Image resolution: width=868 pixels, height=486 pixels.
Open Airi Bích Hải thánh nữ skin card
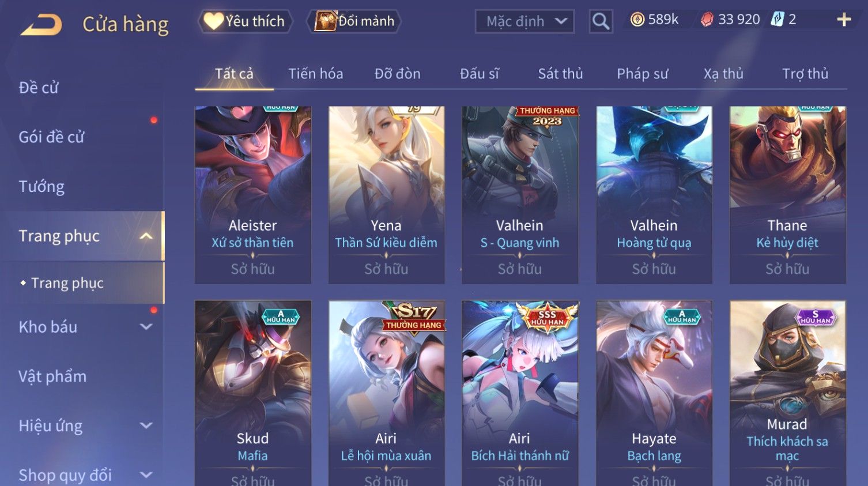tap(520, 393)
